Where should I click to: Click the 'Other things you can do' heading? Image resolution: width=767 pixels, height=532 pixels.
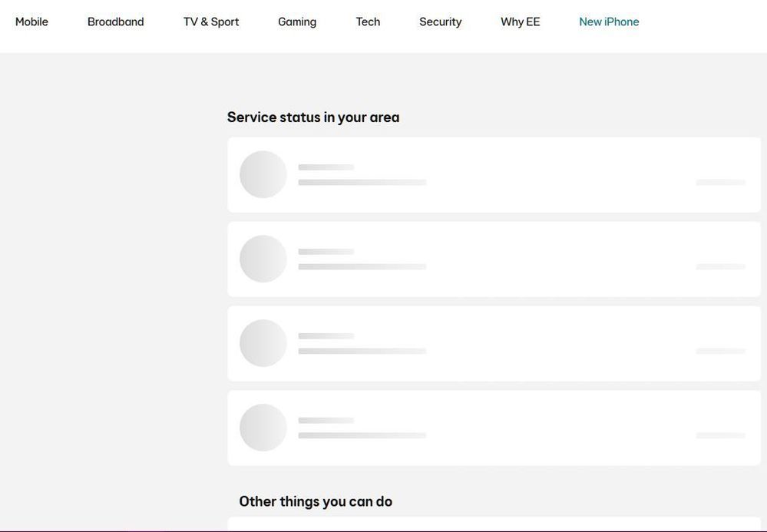click(x=316, y=501)
